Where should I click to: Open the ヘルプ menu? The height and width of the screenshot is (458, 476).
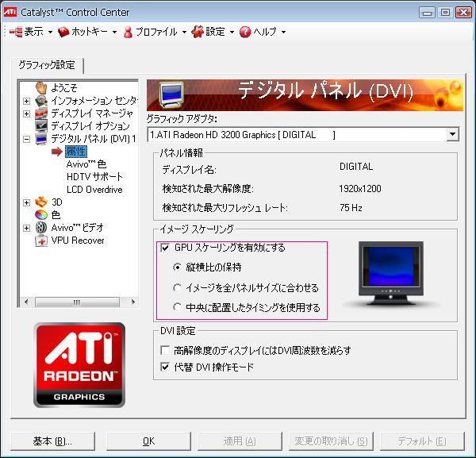(x=265, y=32)
